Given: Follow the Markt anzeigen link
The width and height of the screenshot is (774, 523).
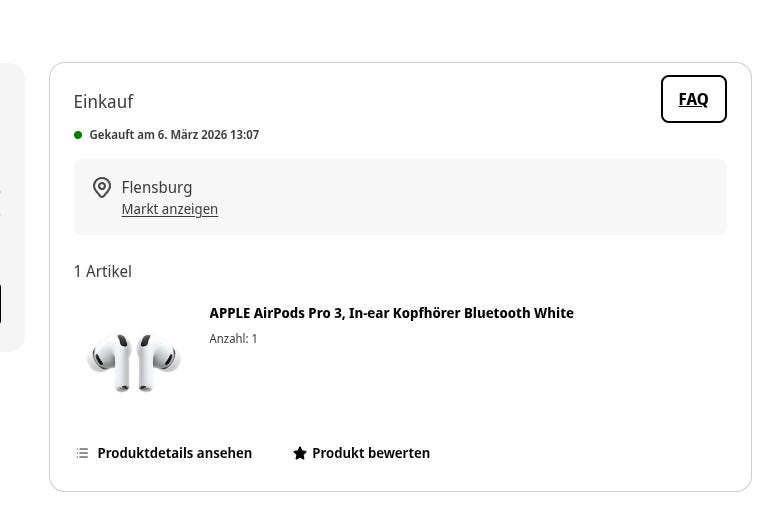Looking at the screenshot, I should pyautogui.click(x=169, y=209).
